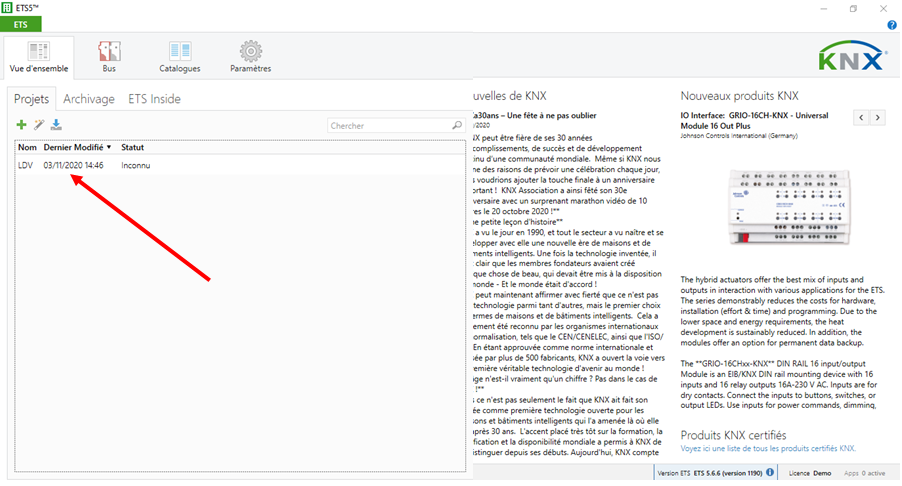The height and width of the screenshot is (486, 902).
Task: Close the ETS5 window
Action: click(883, 9)
